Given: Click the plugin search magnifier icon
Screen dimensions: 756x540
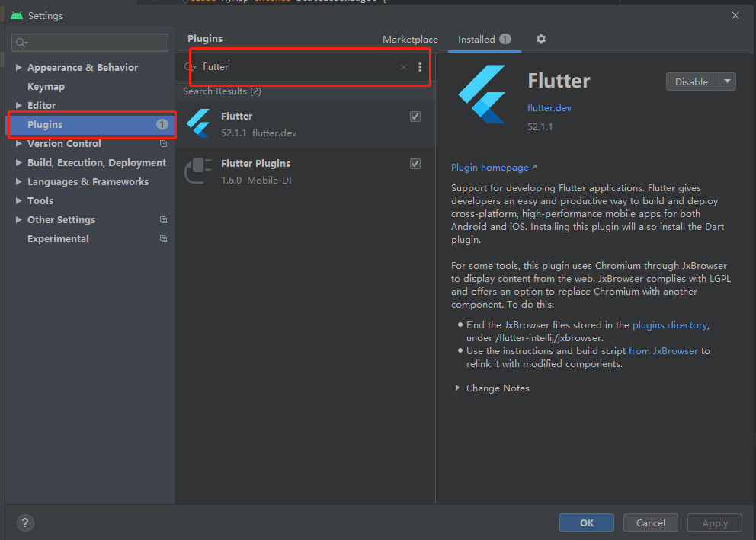Looking at the screenshot, I should (x=190, y=67).
